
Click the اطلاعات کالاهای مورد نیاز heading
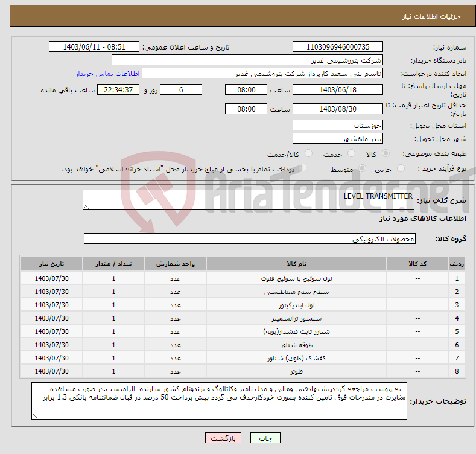[x=422, y=219]
